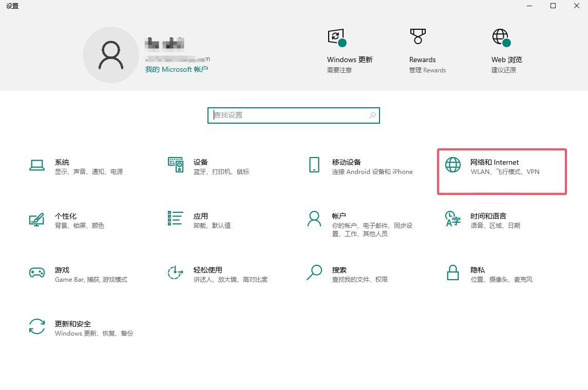
Task: Click the user profile avatar picture
Action: (x=110, y=55)
